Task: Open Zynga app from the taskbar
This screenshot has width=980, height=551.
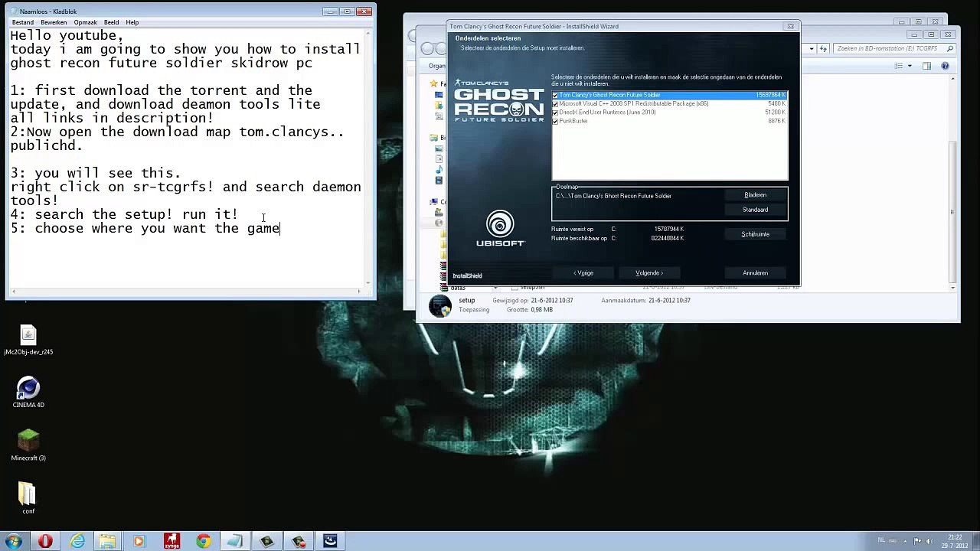Action: (171, 541)
